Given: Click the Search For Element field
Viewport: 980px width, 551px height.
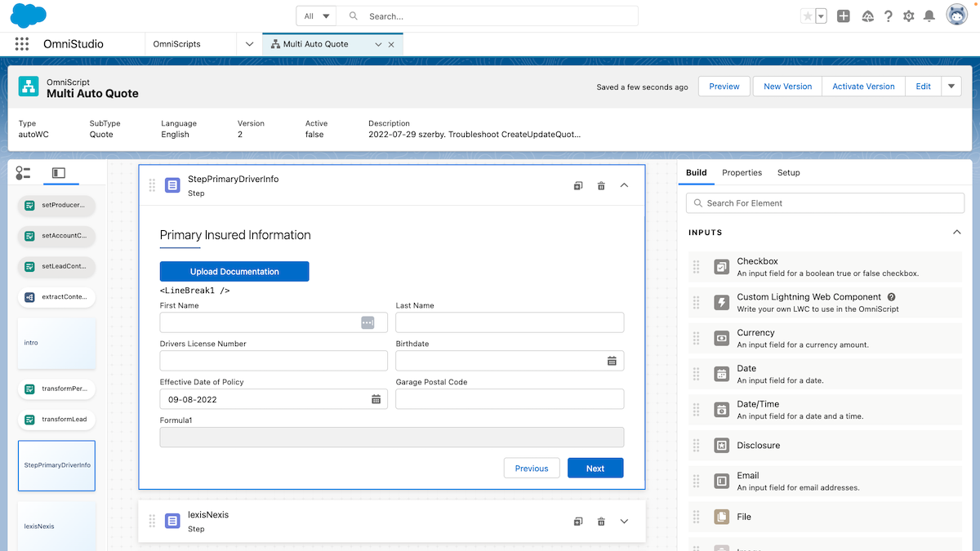Looking at the screenshot, I should pos(825,203).
